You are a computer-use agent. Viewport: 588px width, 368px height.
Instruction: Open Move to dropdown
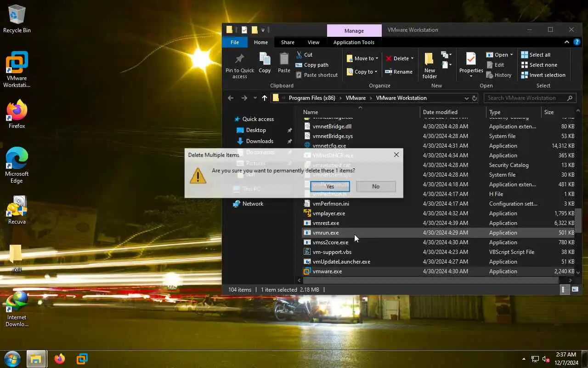(363, 58)
